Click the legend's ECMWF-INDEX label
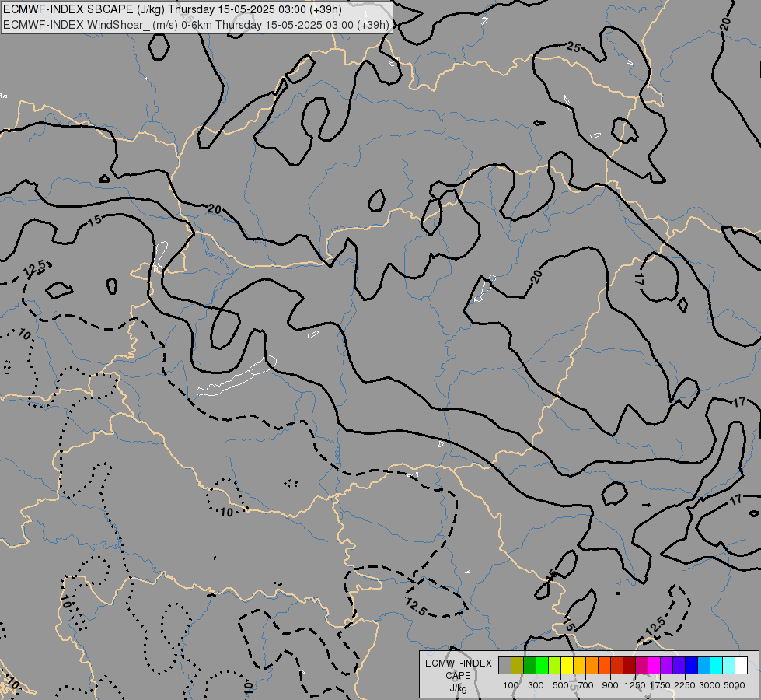 [x=458, y=663]
